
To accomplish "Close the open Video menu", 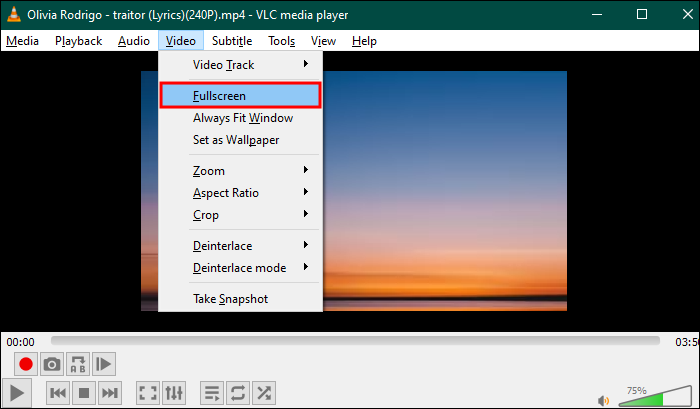I will click(x=181, y=41).
